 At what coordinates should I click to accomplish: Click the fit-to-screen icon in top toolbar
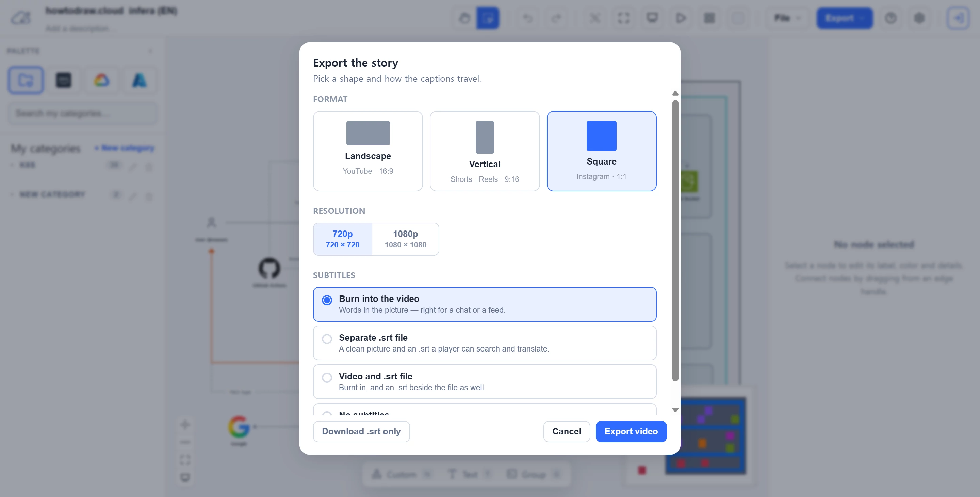[623, 18]
